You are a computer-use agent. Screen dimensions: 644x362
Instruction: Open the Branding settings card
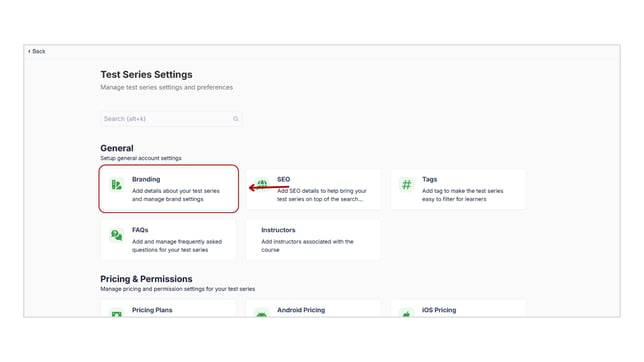168,189
